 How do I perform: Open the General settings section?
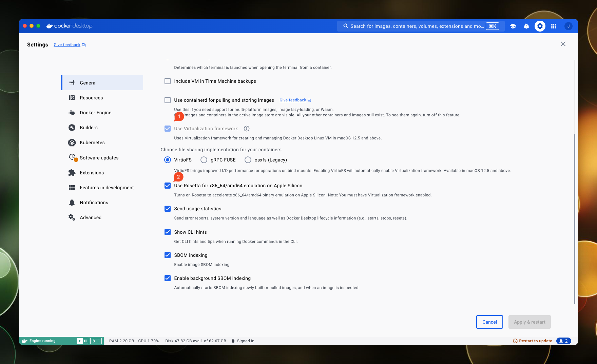click(102, 83)
